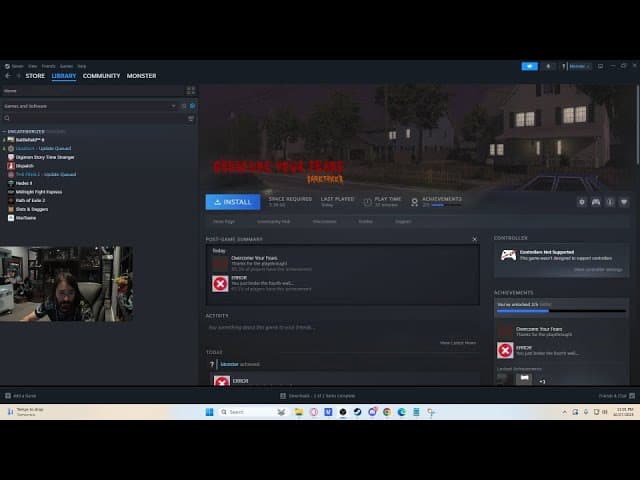Open the Support link
640x480 pixels.
(403, 222)
